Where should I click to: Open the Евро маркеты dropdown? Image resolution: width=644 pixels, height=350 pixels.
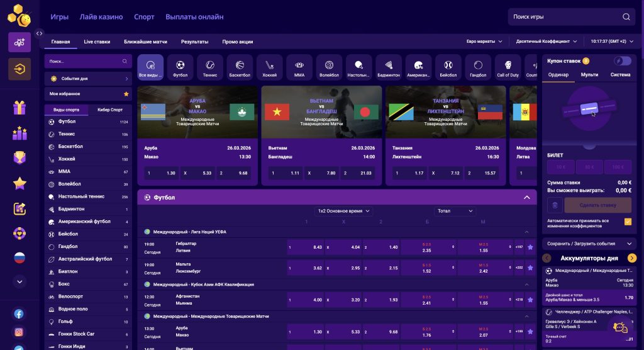tap(484, 42)
